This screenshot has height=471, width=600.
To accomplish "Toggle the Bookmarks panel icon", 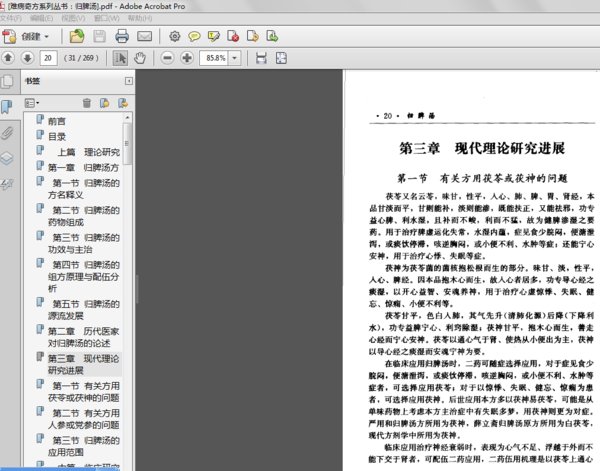I will (7, 107).
